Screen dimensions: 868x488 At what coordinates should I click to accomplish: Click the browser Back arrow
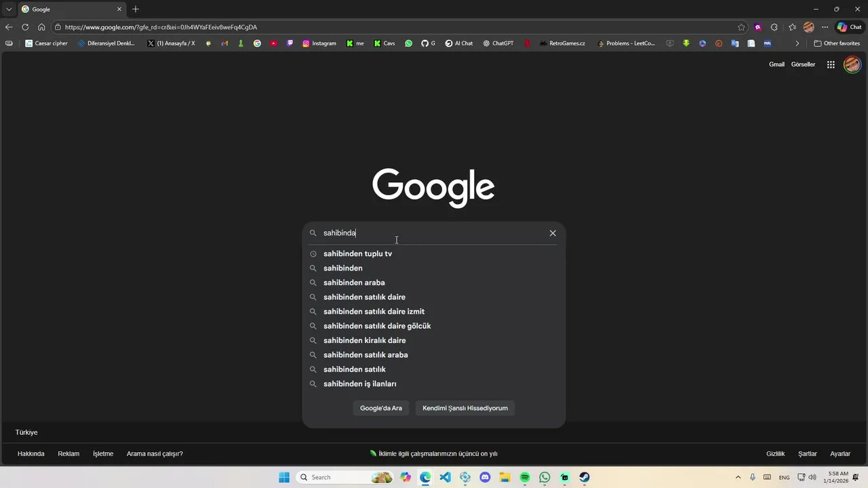pyautogui.click(x=9, y=27)
